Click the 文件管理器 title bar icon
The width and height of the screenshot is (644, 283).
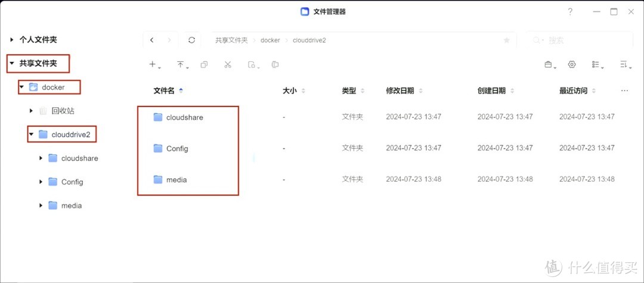pyautogui.click(x=305, y=12)
